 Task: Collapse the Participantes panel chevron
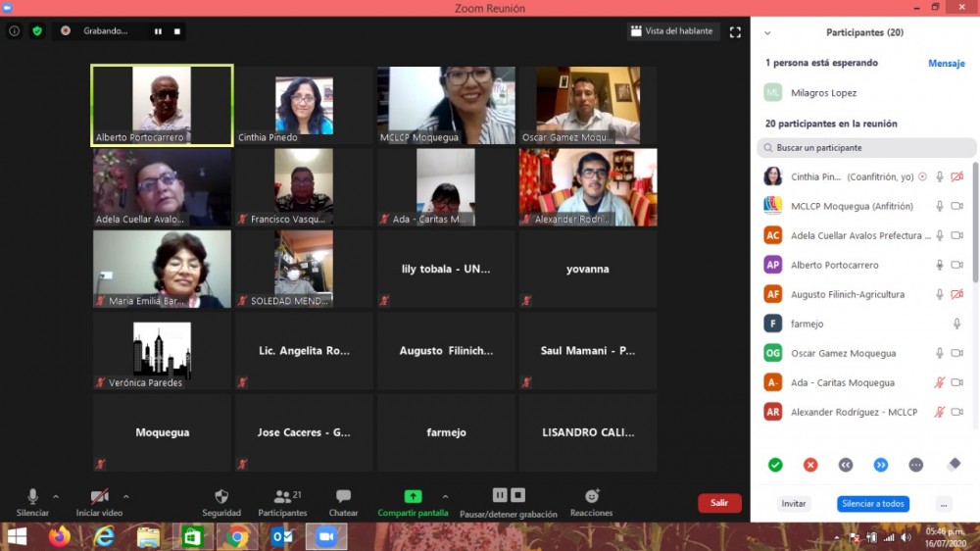tap(767, 32)
